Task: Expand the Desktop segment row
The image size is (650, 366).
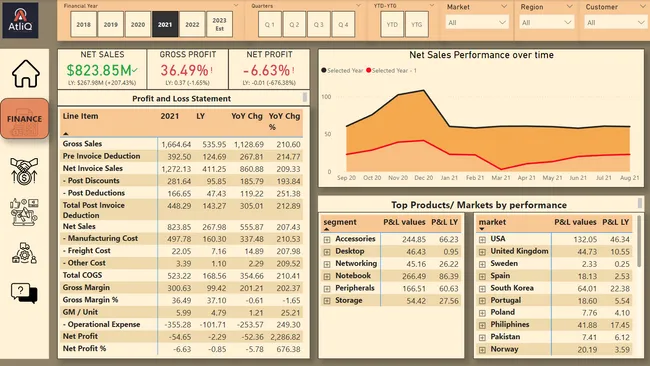Action: (x=327, y=252)
